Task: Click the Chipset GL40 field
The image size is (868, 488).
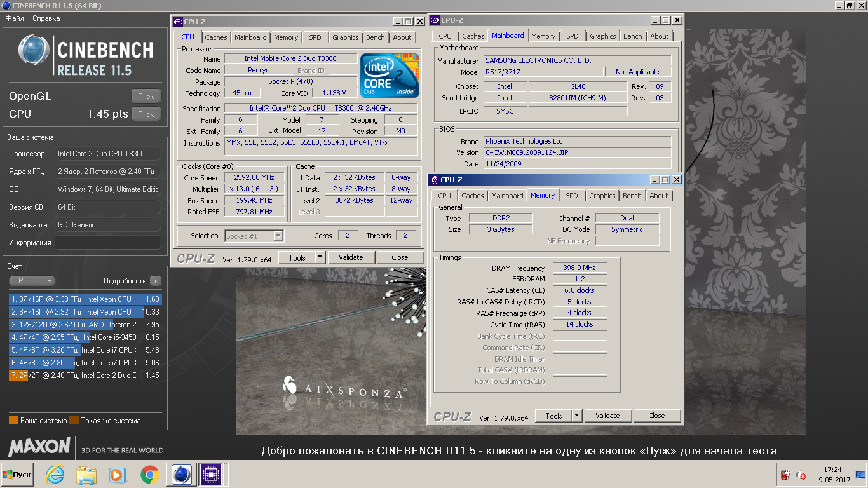Action: coord(578,86)
